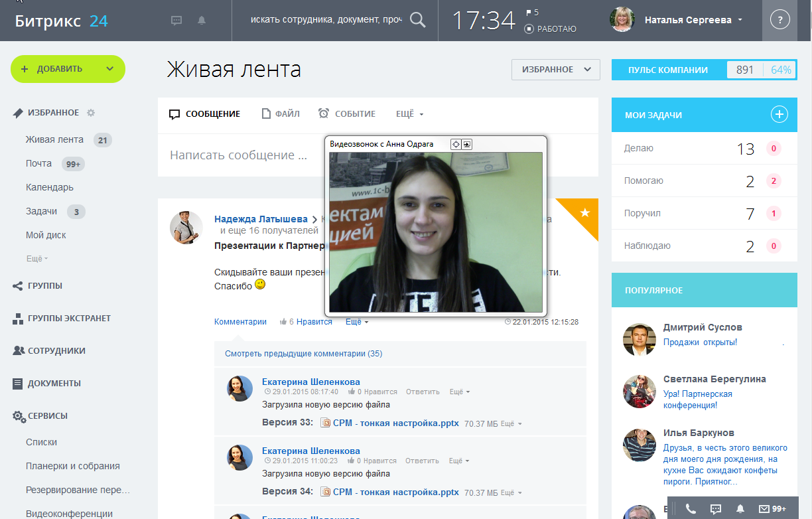Click Нравится under the post
The width and height of the screenshot is (812, 519).
[314, 322]
